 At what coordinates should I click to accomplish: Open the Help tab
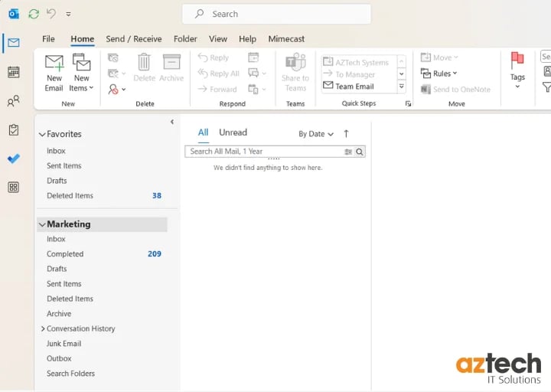click(x=247, y=39)
